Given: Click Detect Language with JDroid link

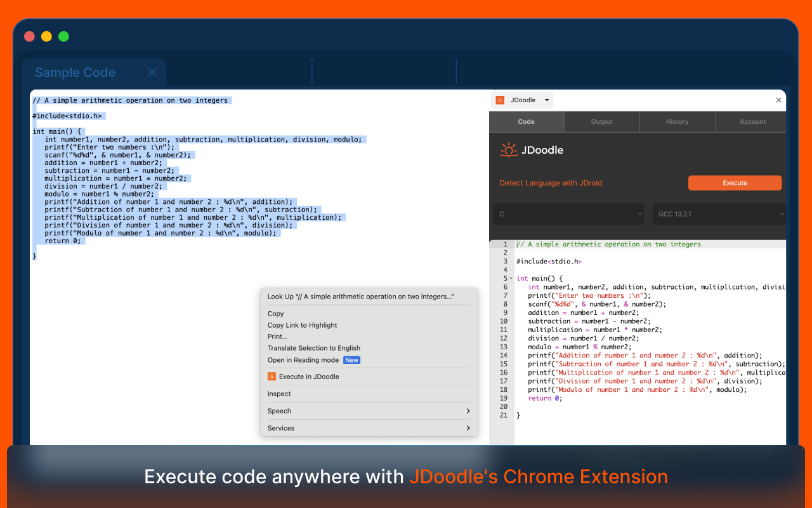Looking at the screenshot, I should (551, 183).
